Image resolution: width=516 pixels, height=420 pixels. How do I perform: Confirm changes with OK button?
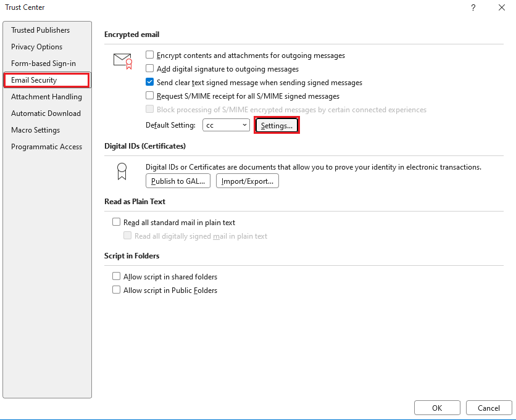(x=437, y=408)
